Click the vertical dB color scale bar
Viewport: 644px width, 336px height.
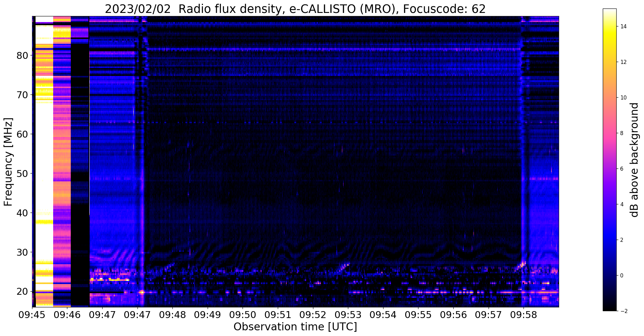tap(609, 160)
